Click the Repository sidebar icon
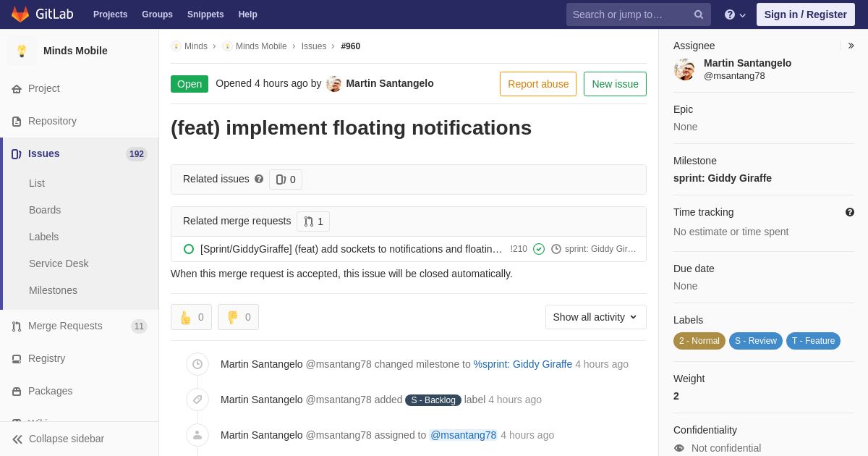 point(17,122)
